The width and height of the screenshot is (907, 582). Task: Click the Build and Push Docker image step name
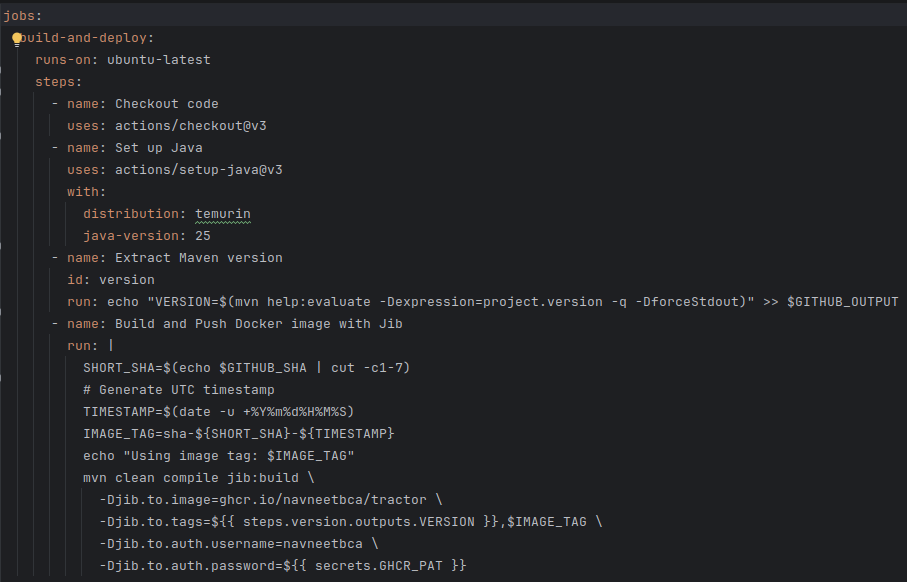tap(258, 324)
